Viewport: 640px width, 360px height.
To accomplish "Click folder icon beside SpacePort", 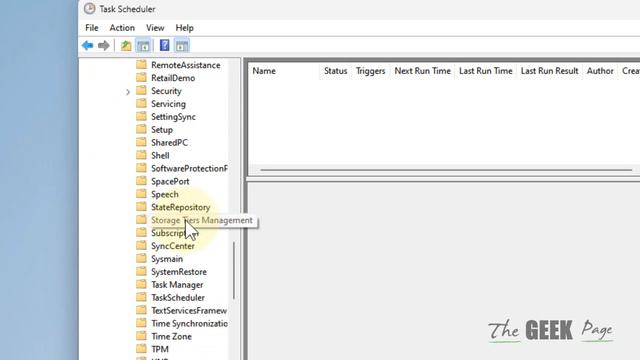I will coord(141,181).
